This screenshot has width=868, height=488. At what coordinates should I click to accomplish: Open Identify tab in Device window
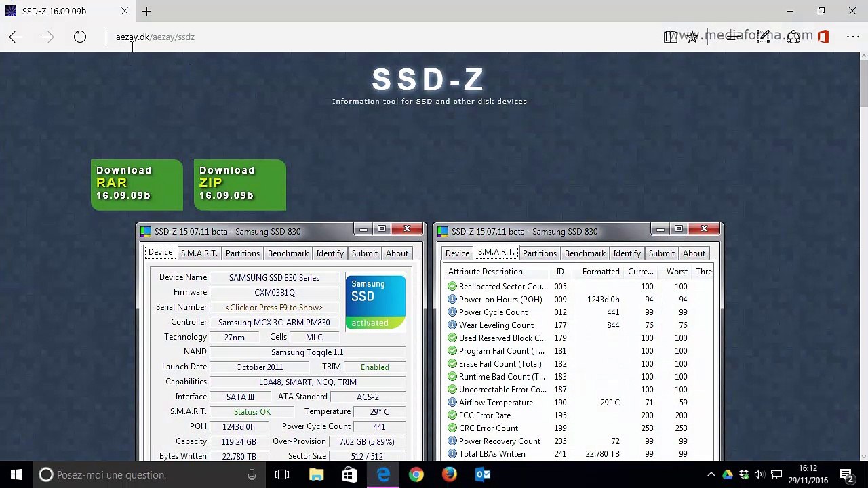pos(330,253)
